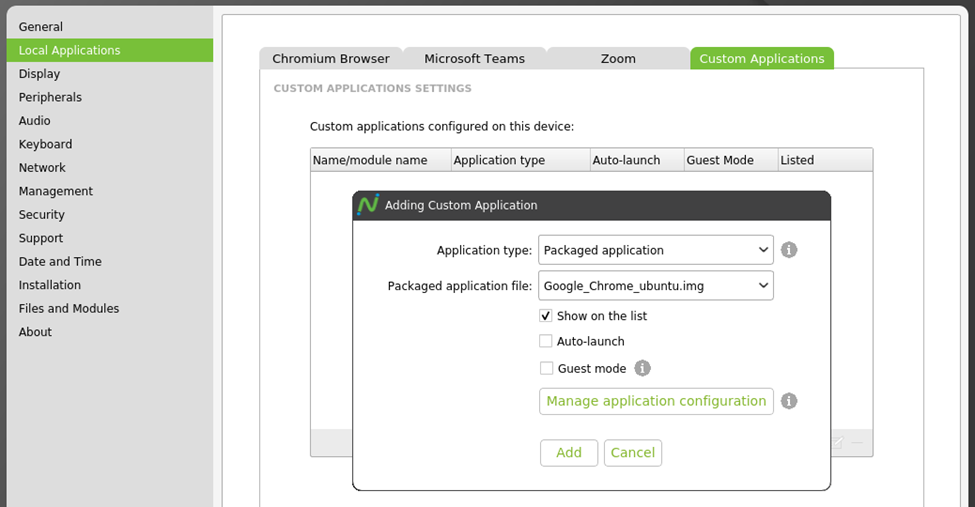Click info icon next to Application type

point(788,250)
